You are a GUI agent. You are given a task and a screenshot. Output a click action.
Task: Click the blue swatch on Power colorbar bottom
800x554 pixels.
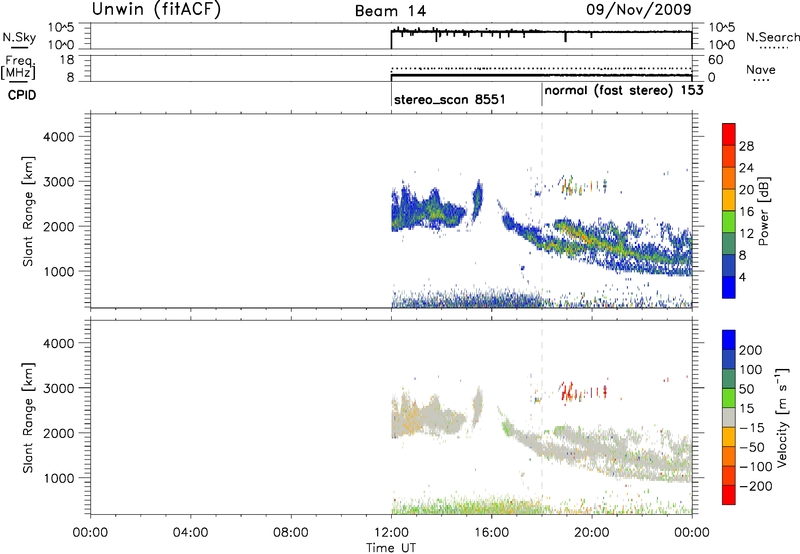pos(729,287)
